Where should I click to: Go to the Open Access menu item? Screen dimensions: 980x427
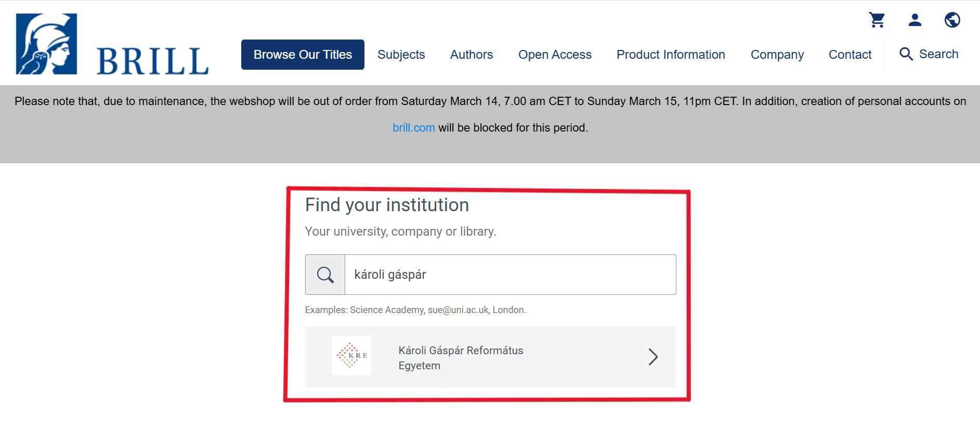tap(555, 55)
